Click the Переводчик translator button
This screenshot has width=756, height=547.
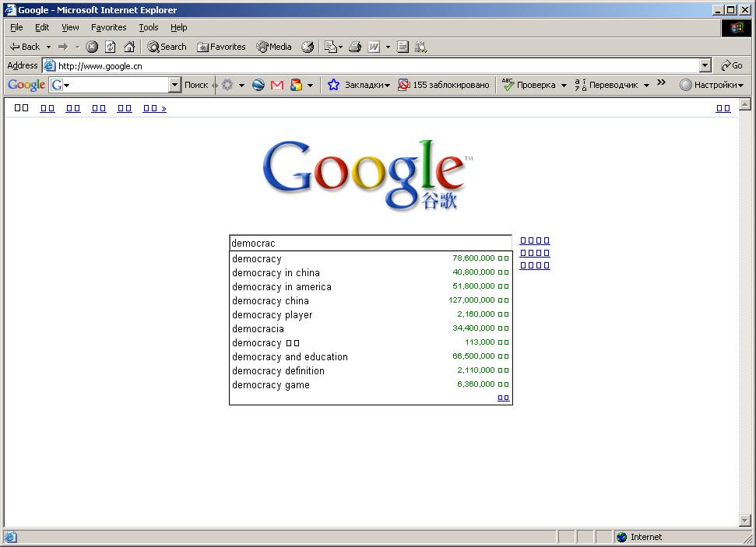606,85
